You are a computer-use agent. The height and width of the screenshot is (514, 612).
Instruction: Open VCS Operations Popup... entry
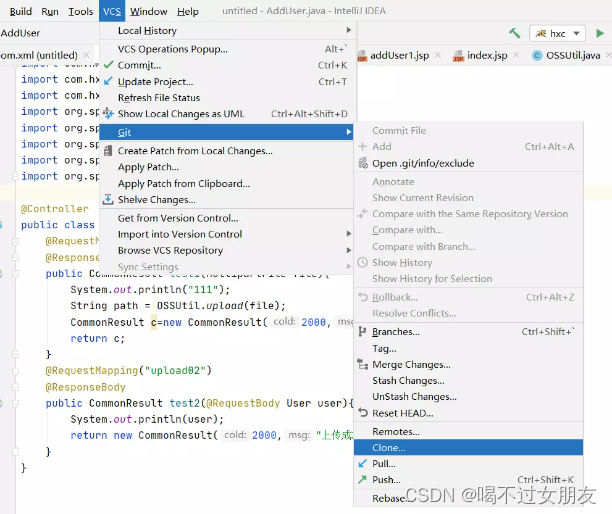(x=226, y=49)
